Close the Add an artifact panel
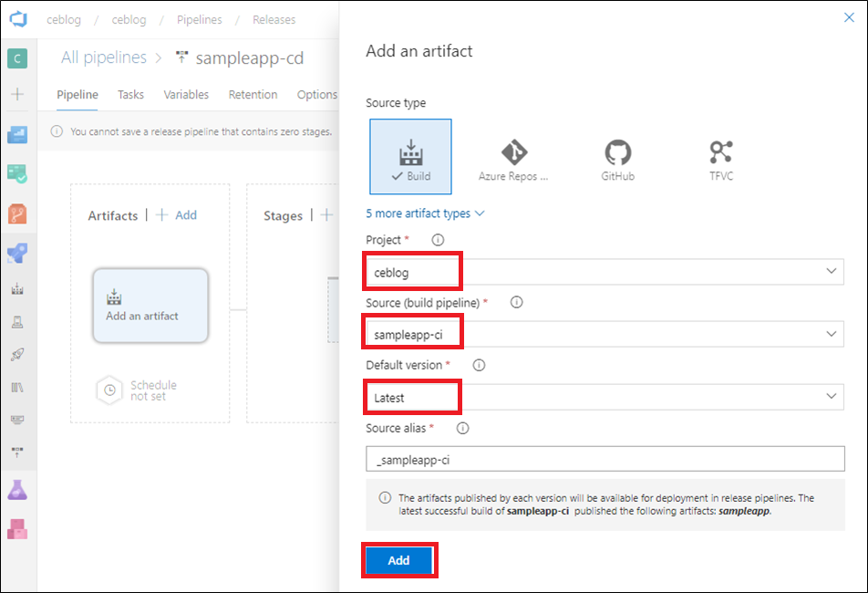 pyautogui.click(x=849, y=17)
